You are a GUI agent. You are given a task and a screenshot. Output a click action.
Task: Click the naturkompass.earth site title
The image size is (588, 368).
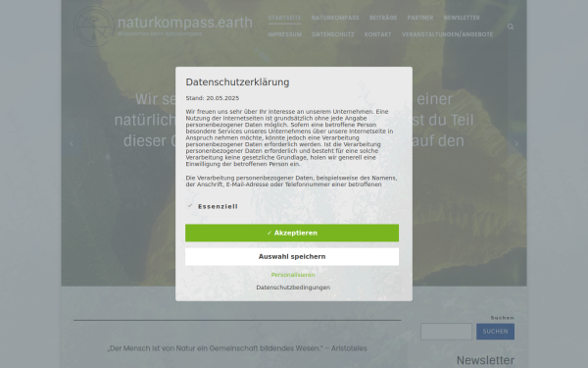[185, 23]
